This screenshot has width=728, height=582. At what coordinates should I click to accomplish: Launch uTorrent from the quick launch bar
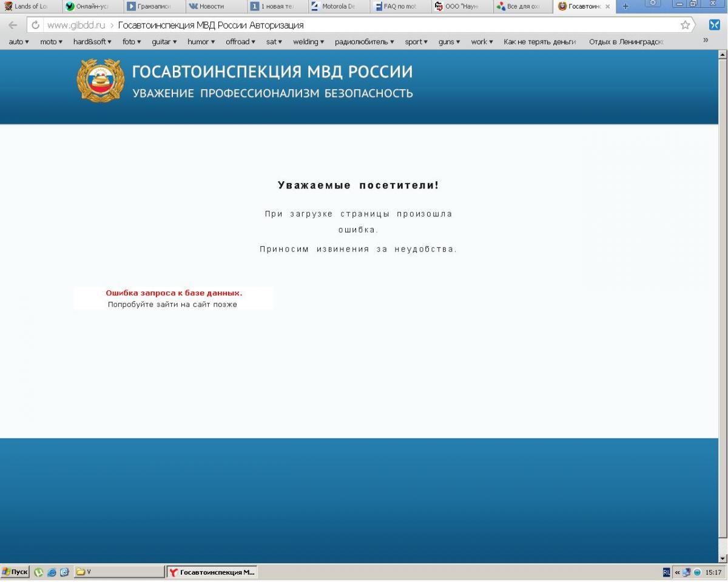(39, 572)
